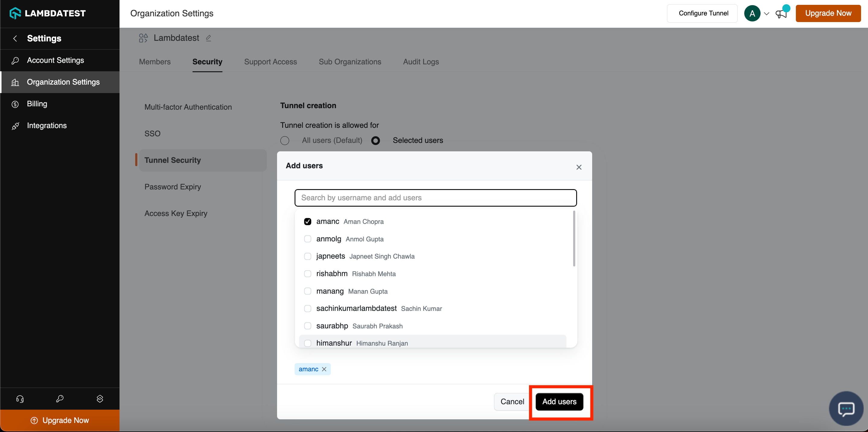868x432 pixels.
Task: Click the headset support icon in sidebar
Action: coord(20,399)
